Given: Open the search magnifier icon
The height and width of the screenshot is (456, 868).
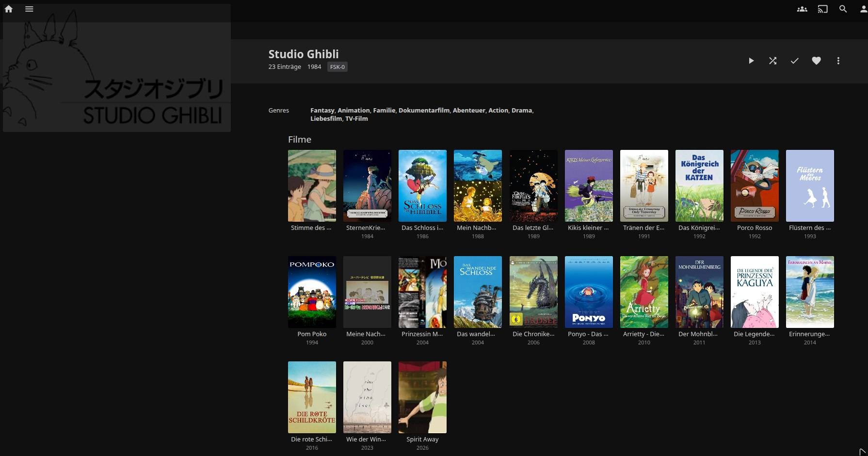Looking at the screenshot, I should pyautogui.click(x=843, y=9).
